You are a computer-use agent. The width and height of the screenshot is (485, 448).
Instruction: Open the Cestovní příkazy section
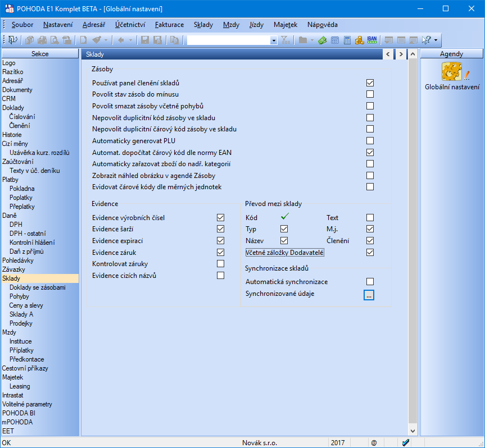25,368
